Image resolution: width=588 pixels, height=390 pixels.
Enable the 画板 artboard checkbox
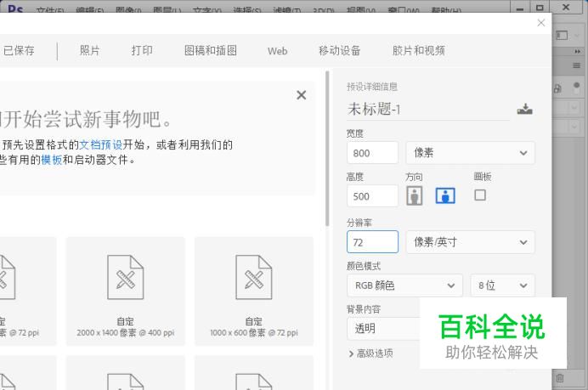480,195
